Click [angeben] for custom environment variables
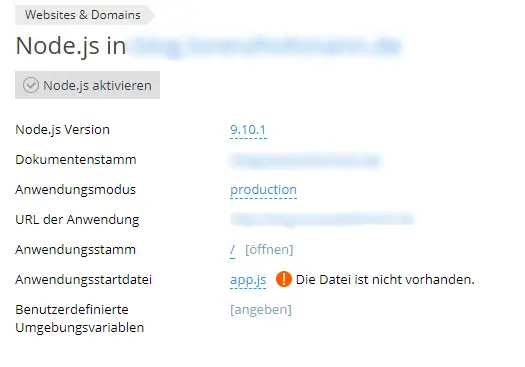525x367 pixels. click(x=261, y=310)
